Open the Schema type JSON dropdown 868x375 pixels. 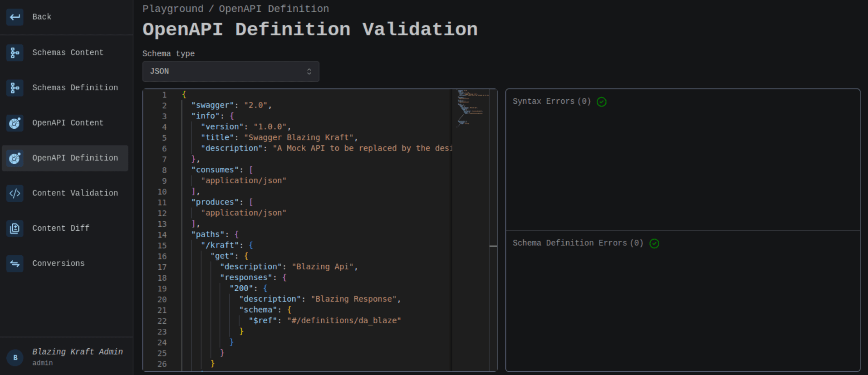230,72
